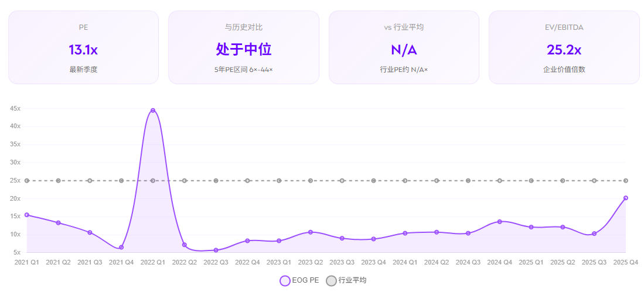Click the 2022 Q1 x-axis label
This screenshot has width=644, height=292.
click(153, 262)
